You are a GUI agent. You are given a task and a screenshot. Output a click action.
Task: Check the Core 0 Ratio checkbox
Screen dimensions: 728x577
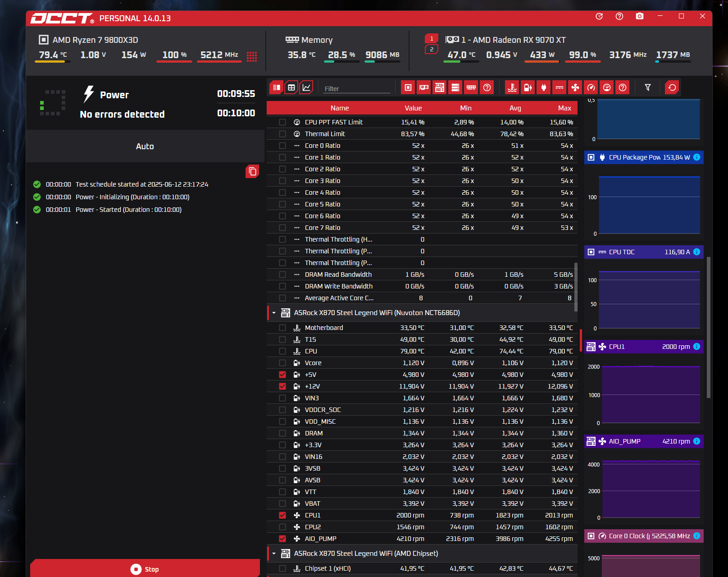[x=282, y=146]
